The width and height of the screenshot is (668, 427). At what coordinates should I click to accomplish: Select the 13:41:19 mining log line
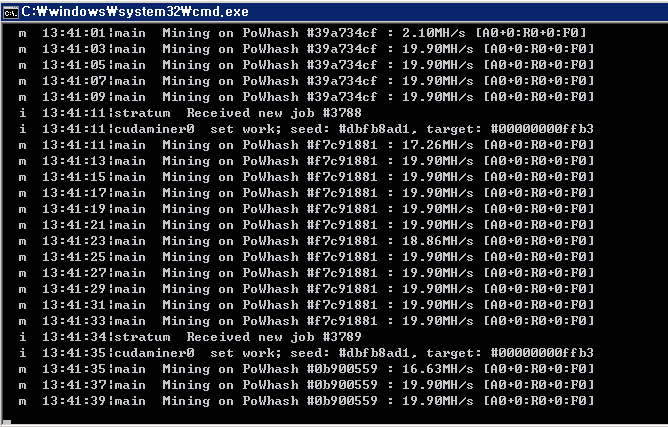coord(306,209)
